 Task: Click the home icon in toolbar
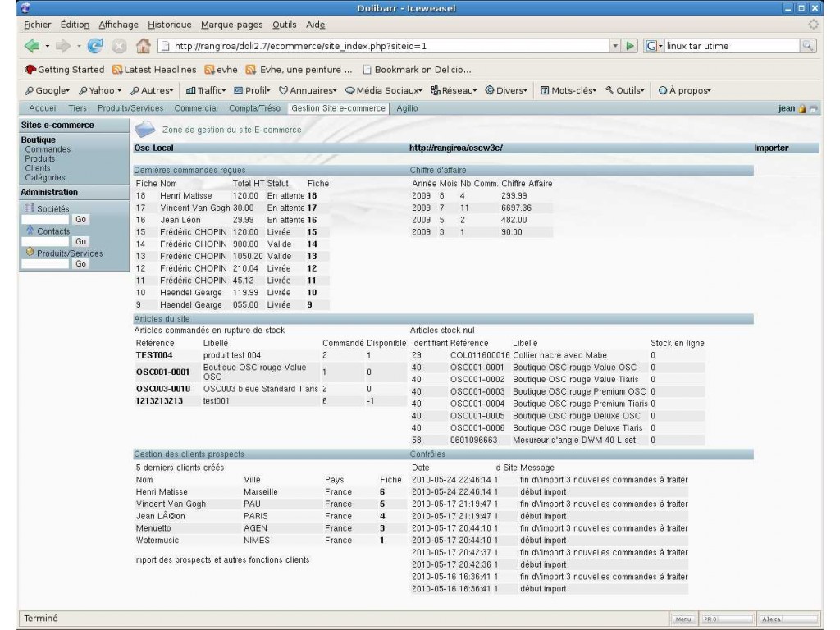142,46
